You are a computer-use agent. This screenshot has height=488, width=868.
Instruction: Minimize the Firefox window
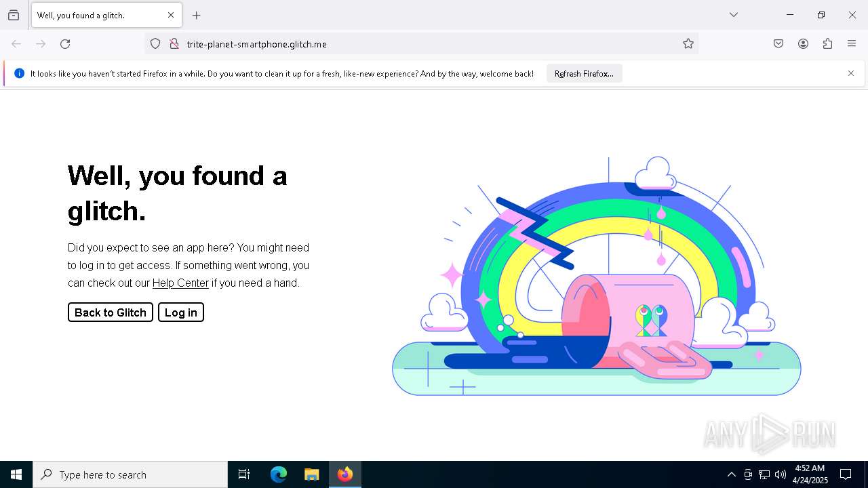pos(790,15)
